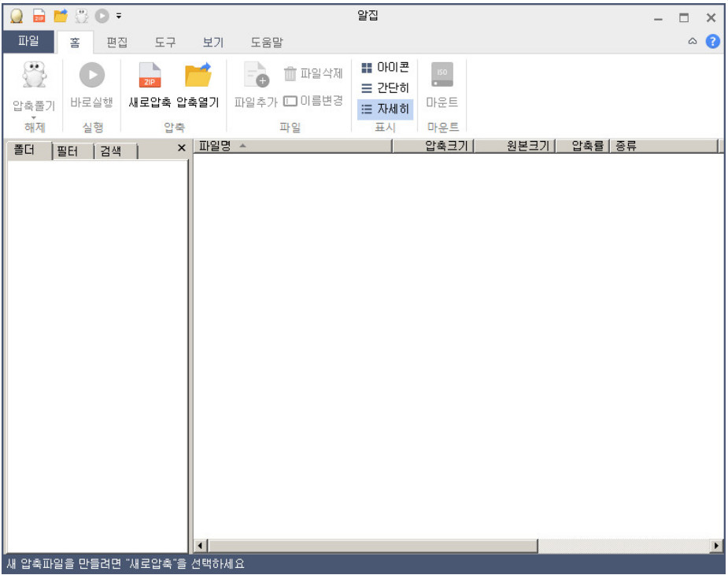Image resolution: width=728 pixels, height=575 pixels.
Task: Open help with the blue question icon
Action: (713, 42)
